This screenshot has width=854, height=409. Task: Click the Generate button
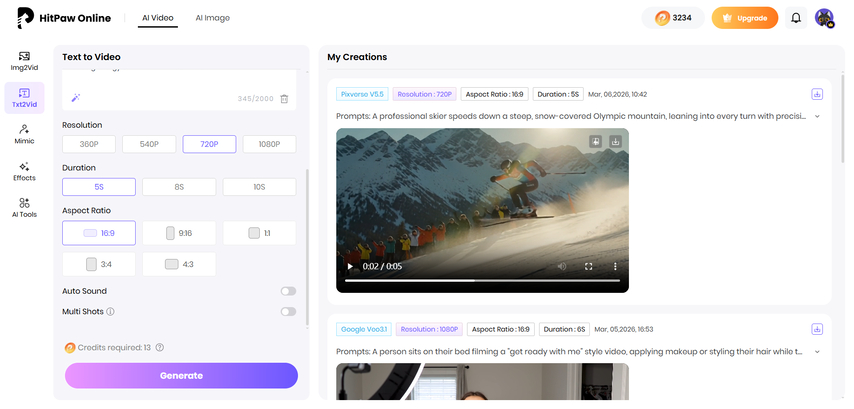(x=181, y=376)
